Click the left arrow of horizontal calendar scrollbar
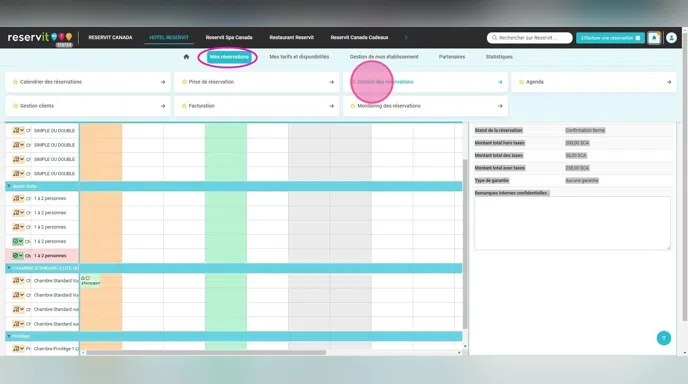The width and height of the screenshot is (688, 384). click(83, 352)
